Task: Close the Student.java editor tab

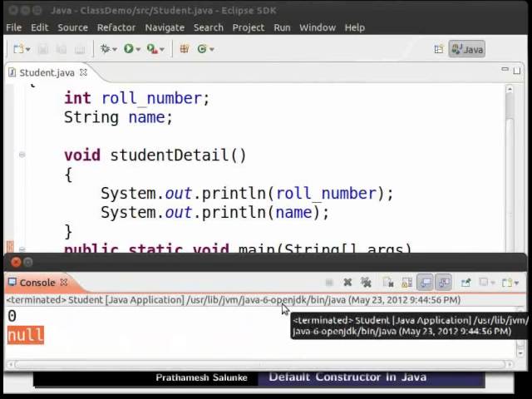Action: coord(83,72)
